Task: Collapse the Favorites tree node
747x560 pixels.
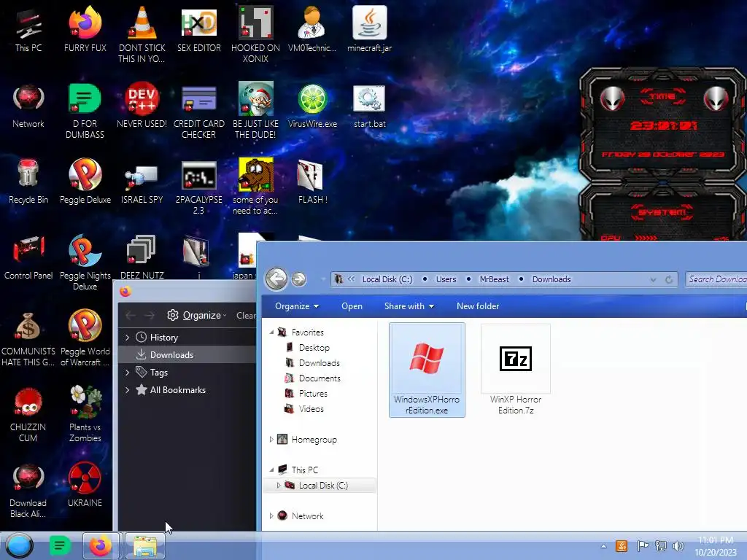Action: point(271,332)
